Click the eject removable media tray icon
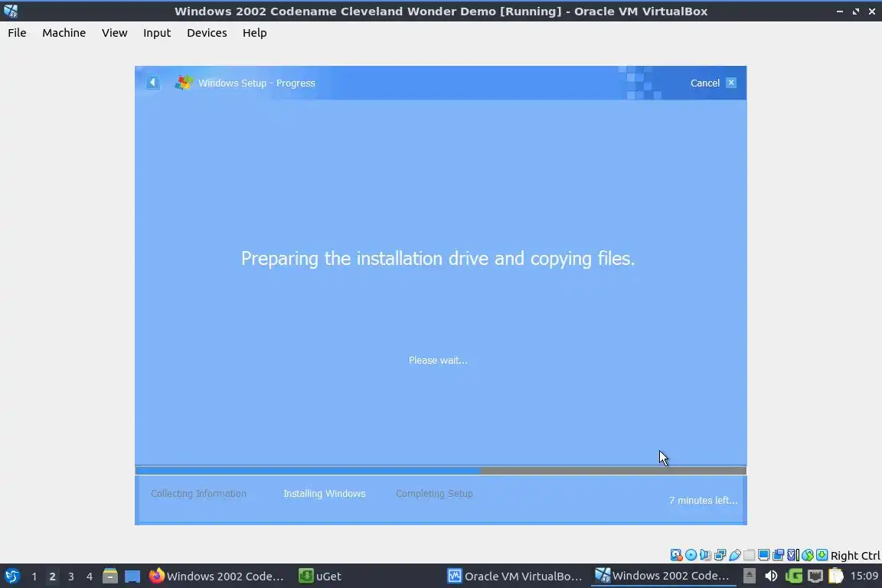The image size is (882, 588). [750, 576]
